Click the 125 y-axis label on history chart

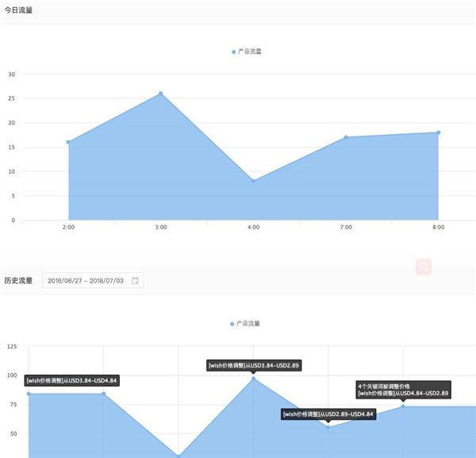click(12, 347)
